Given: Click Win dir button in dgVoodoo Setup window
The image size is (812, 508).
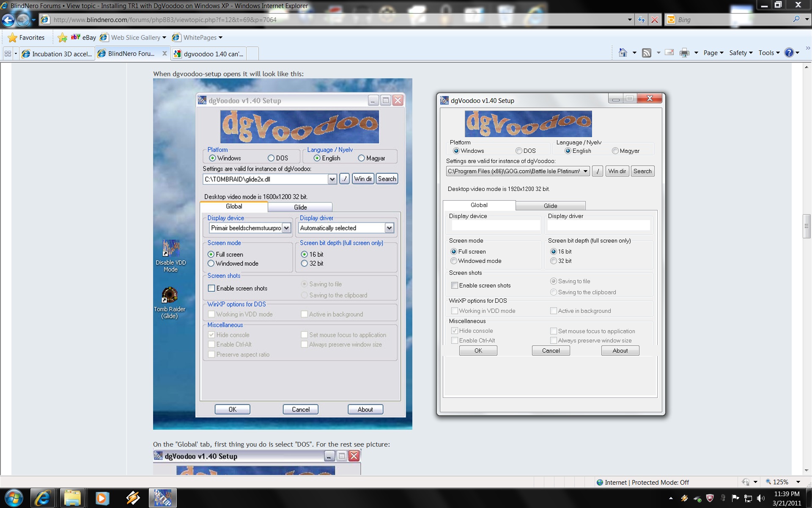Looking at the screenshot, I should tap(617, 171).
